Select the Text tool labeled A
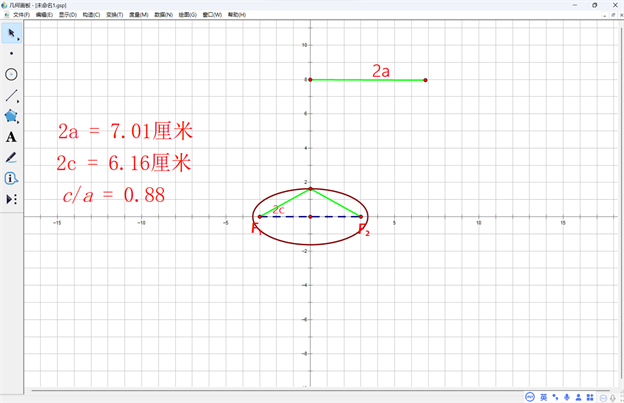The image size is (624, 403). [11, 137]
